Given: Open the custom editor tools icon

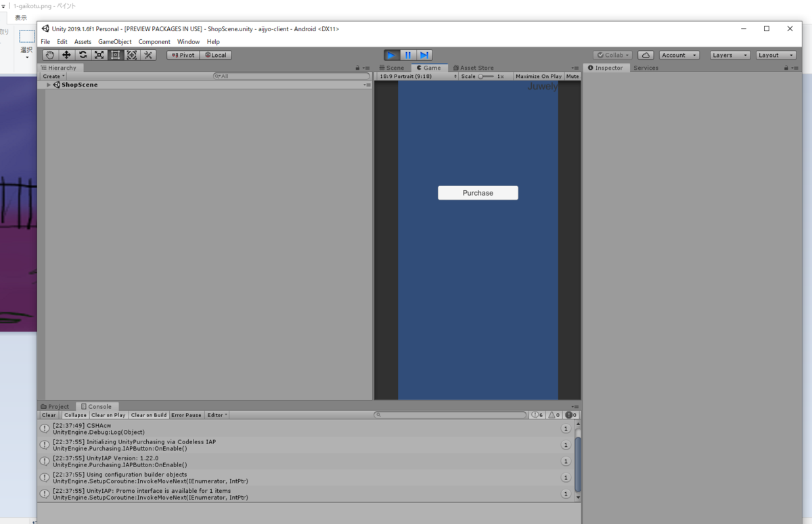Looking at the screenshot, I should pyautogui.click(x=148, y=55).
